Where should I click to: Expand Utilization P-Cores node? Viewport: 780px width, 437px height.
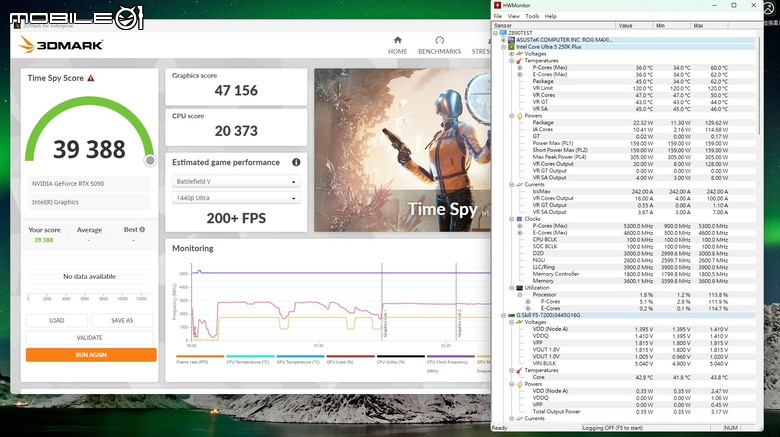pos(528,302)
